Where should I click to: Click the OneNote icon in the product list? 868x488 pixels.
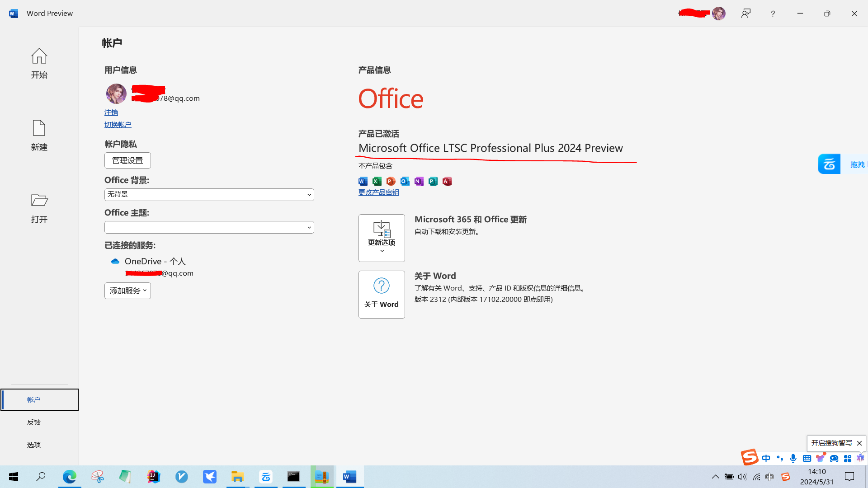(419, 181)
